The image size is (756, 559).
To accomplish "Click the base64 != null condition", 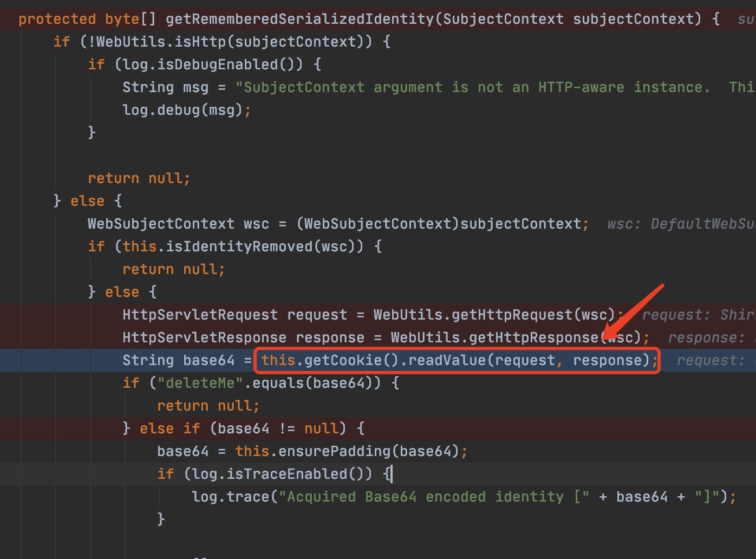I will 278,428.
